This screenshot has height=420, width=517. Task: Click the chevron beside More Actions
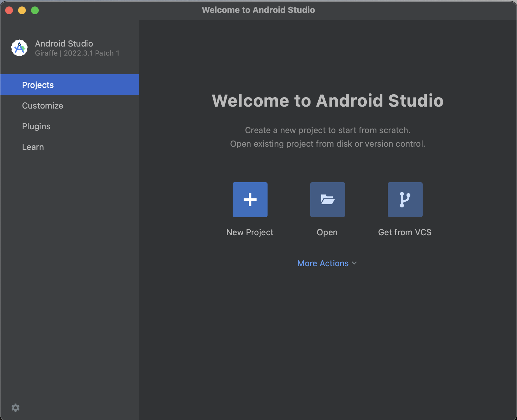pos(354,263)
